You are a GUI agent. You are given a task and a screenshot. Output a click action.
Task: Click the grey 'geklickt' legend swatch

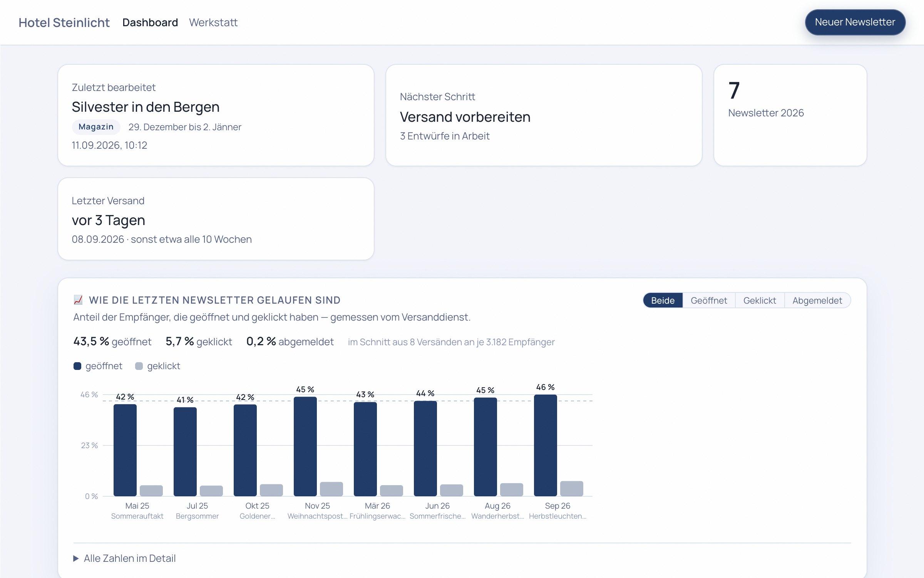pos(139,366)
